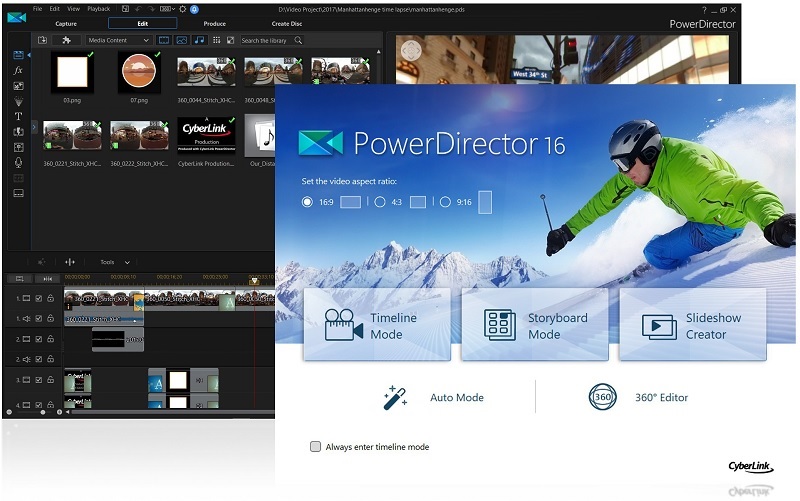The image size is (800, 501).
Task: Click the puzzle-piece plug-ins icon
Action: (x=66, y=40)
